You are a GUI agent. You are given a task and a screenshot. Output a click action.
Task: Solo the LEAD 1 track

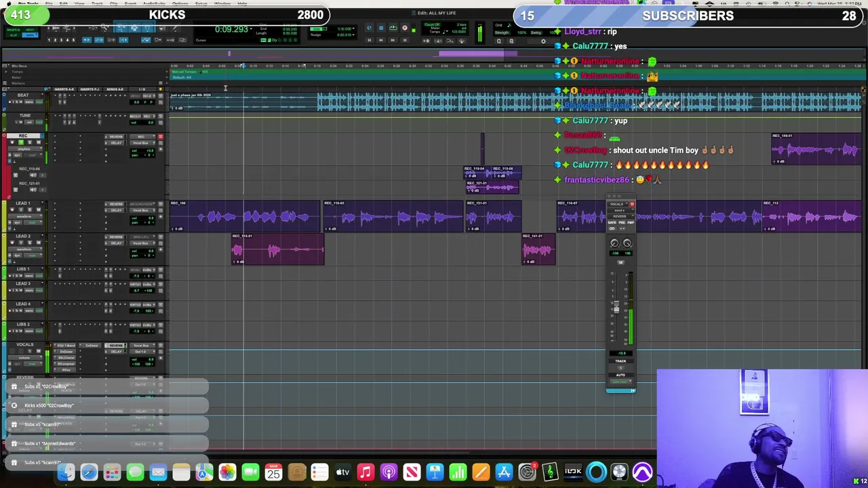30,209
